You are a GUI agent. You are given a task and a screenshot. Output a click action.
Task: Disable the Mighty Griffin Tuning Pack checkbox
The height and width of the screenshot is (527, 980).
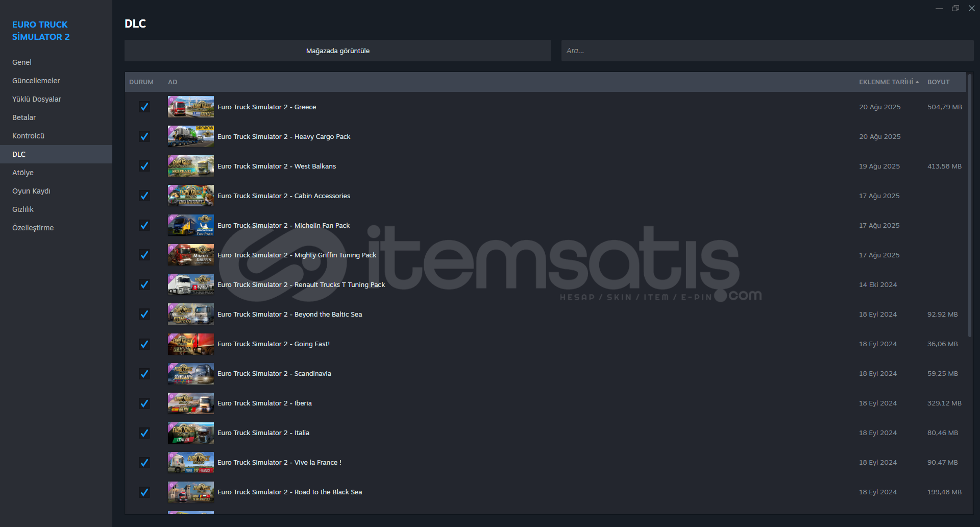coord(144,255)
